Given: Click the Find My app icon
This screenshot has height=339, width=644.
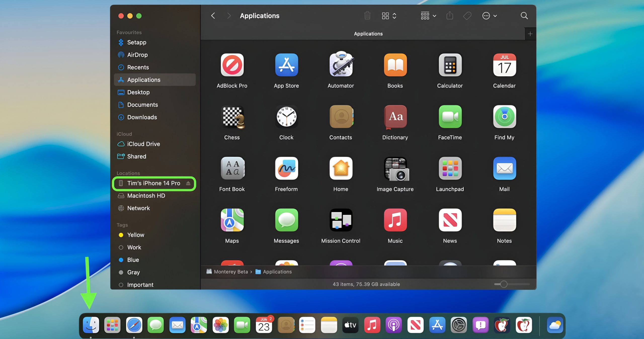Looking at the screenshot, I should [x=504, y=117].
